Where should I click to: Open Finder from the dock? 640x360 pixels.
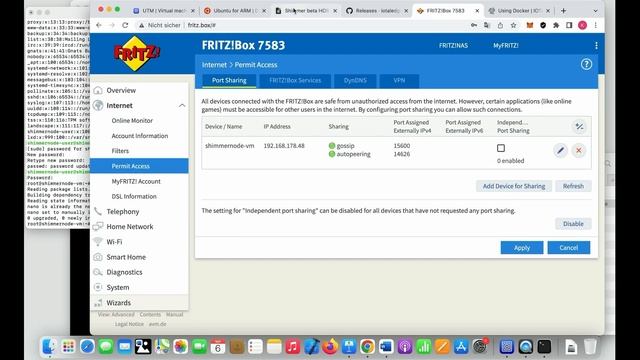click(x=50, y=347)
